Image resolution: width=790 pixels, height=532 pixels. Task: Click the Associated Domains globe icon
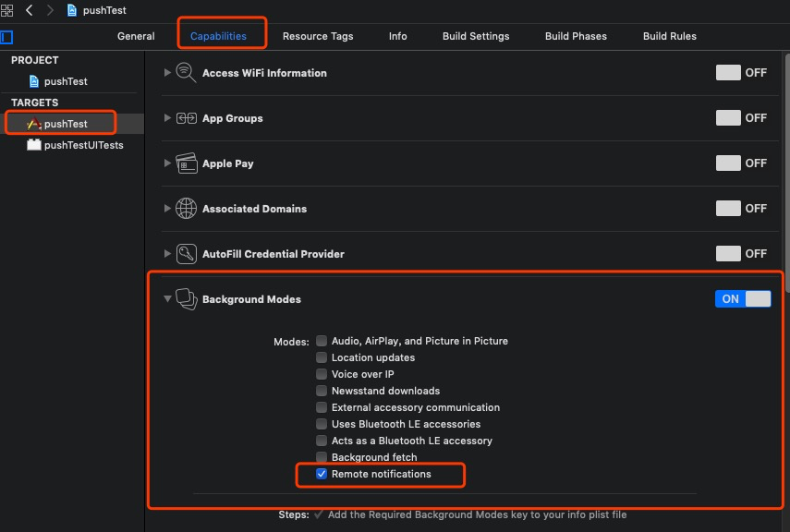(x=186, y=209)
